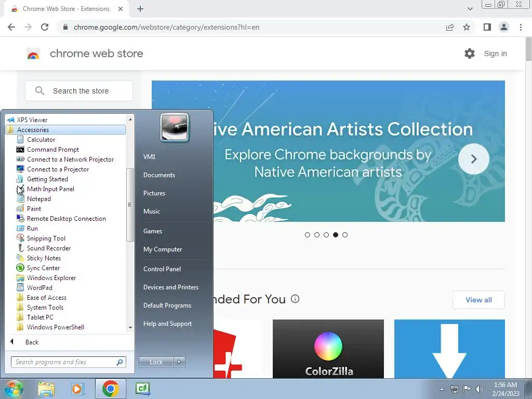Launch Sticky Notes
Viewport: 532px width, 399px height.
pos(44,258)
